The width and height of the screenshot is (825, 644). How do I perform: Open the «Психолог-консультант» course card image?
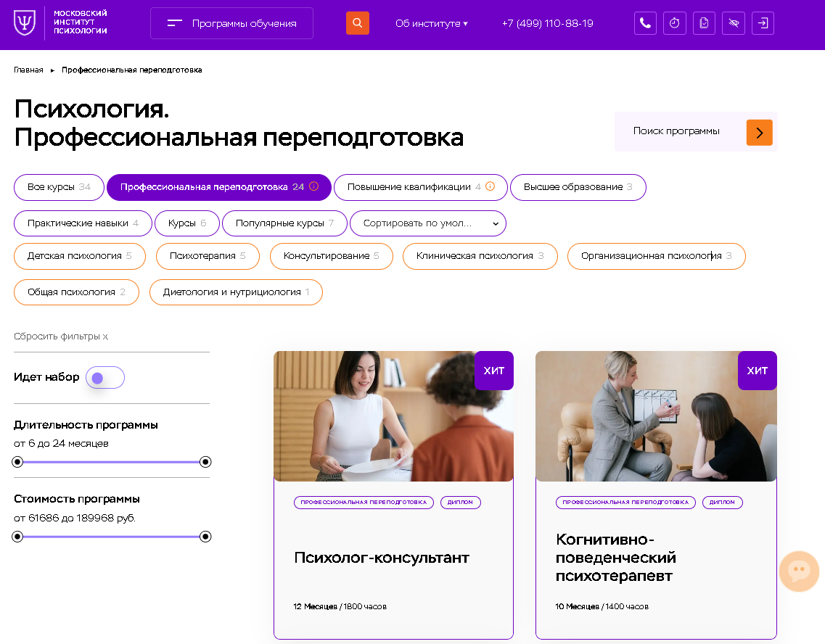(x=393, y=416)
